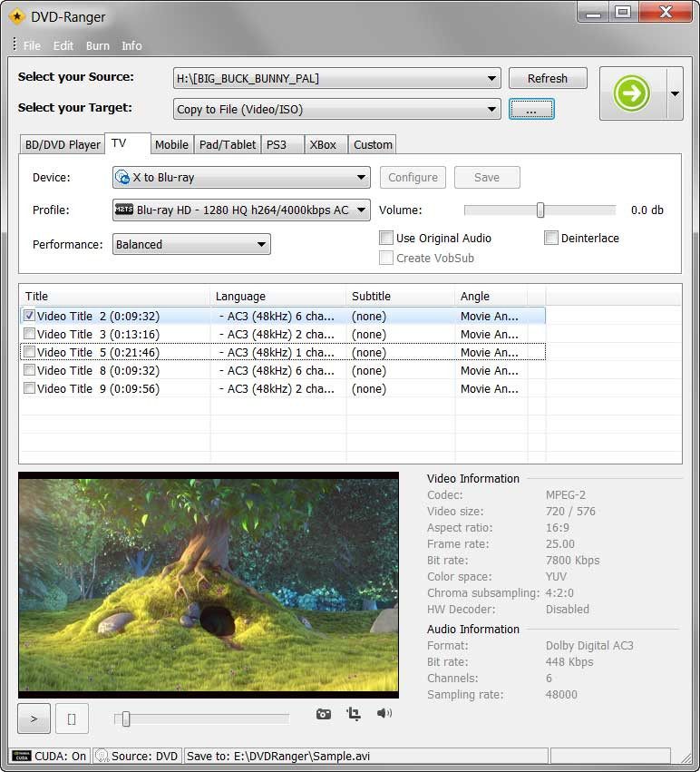Image resolution: width=700 pixels, height=772 pixels.
Task: Click subtitle '(none)' of Video Title 5
Action: click(x=369, y=353)
